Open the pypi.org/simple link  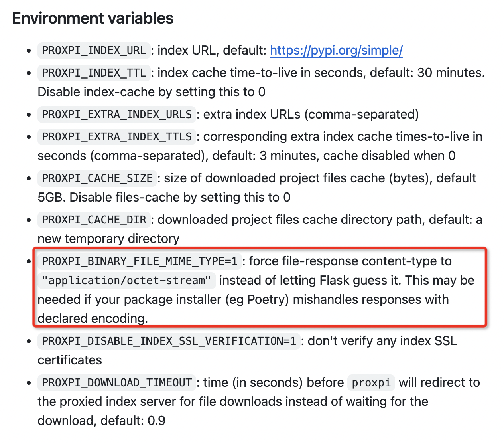point(336,51)
